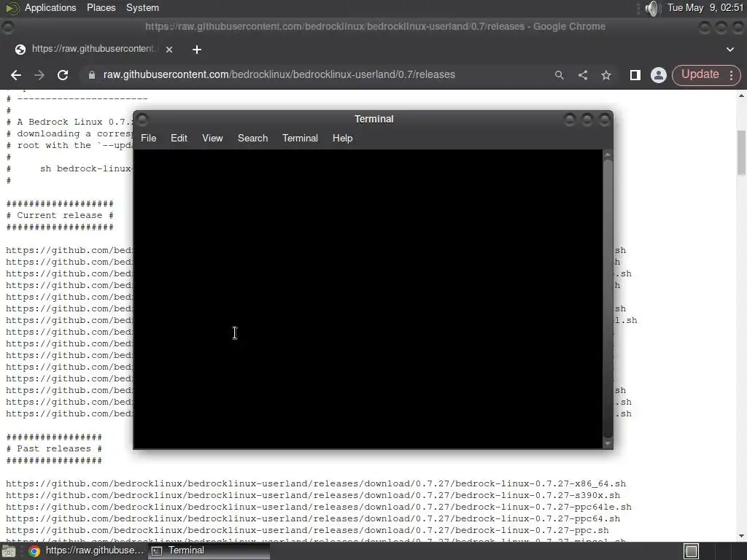Select the raw.githubusercontent browser tab

tap(93, 49)
